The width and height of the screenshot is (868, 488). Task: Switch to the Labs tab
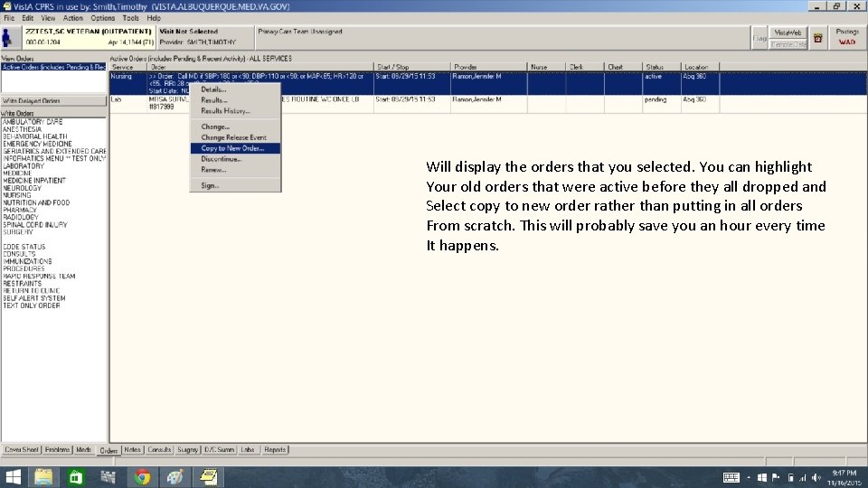(x=248, y=450)
